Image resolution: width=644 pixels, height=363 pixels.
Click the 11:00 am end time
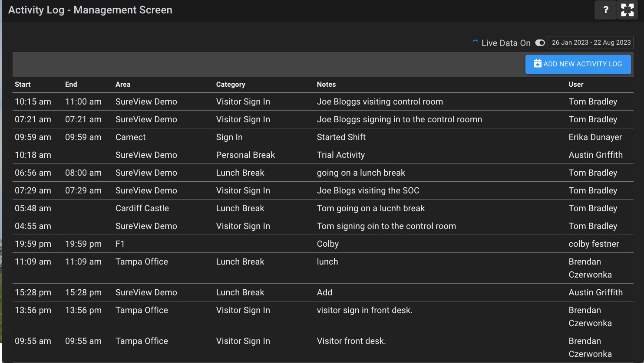tap(83, 101)
